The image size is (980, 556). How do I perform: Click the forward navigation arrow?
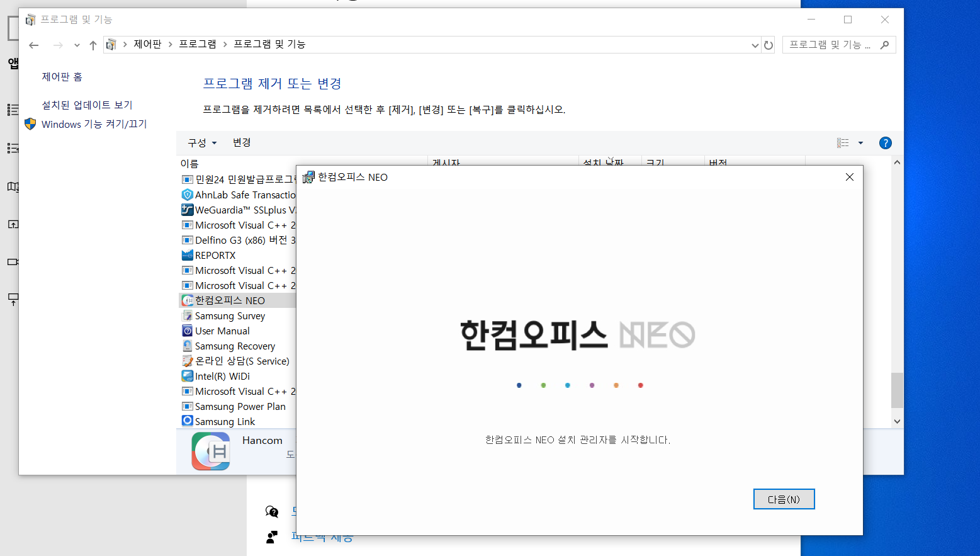tap(58, 45)
